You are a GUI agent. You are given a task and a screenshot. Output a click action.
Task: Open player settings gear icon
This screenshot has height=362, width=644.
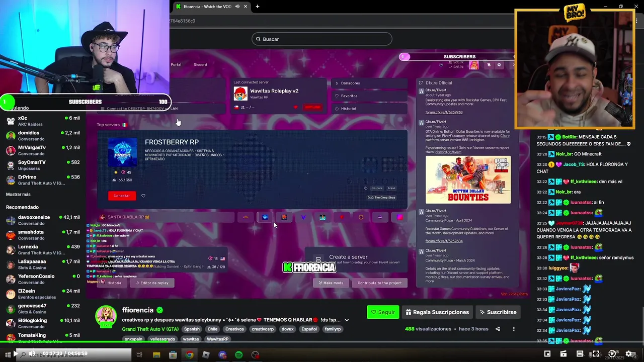click(x=629, y=354)
